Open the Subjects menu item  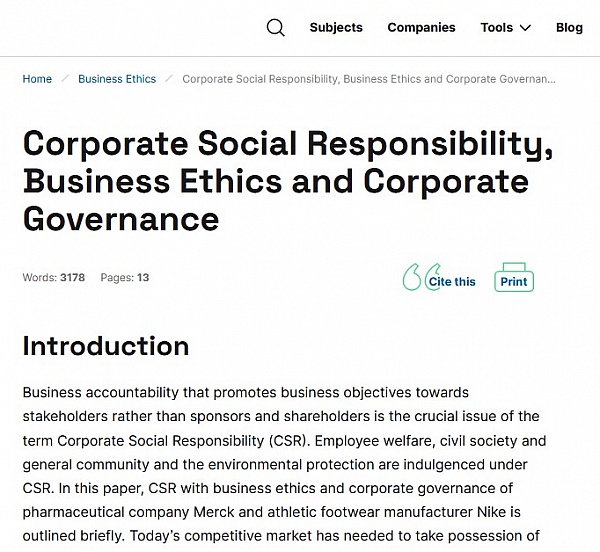tap(336, 28)
